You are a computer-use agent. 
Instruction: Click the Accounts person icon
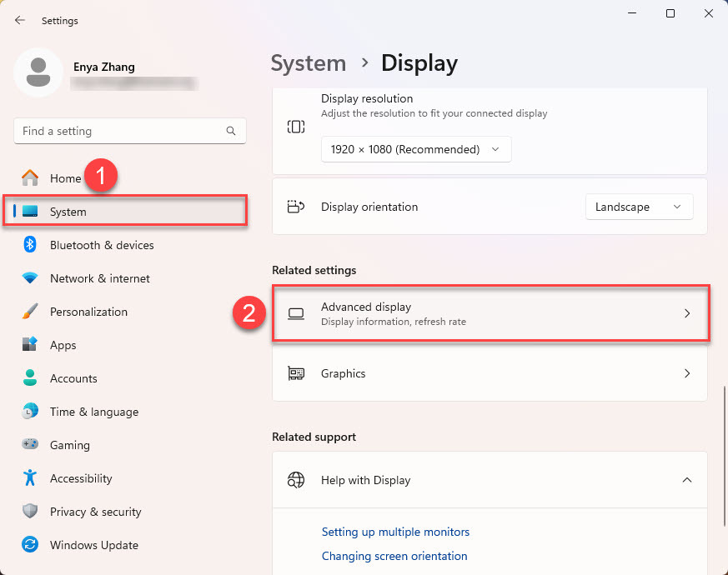[30, 378]
